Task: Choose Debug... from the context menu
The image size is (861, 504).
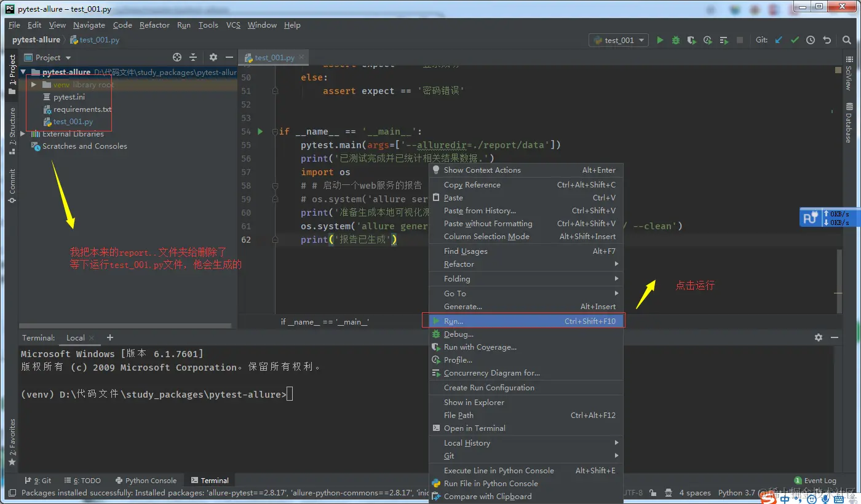Action: tap(526, 334)
